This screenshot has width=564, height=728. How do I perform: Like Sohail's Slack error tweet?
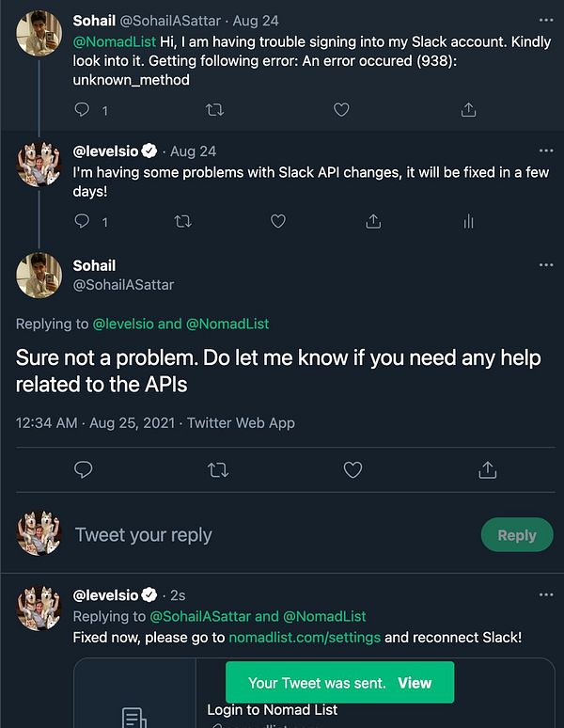[341, 110]
